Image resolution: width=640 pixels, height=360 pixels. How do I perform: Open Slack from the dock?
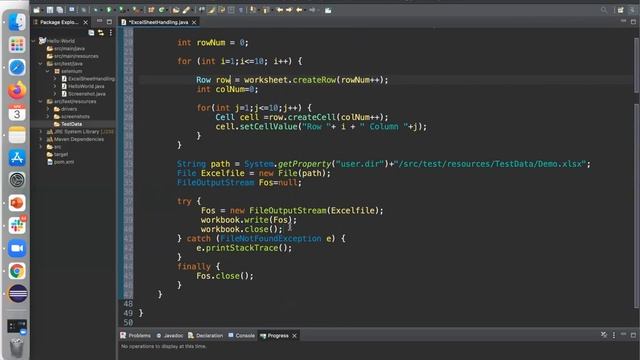point(17,226)
